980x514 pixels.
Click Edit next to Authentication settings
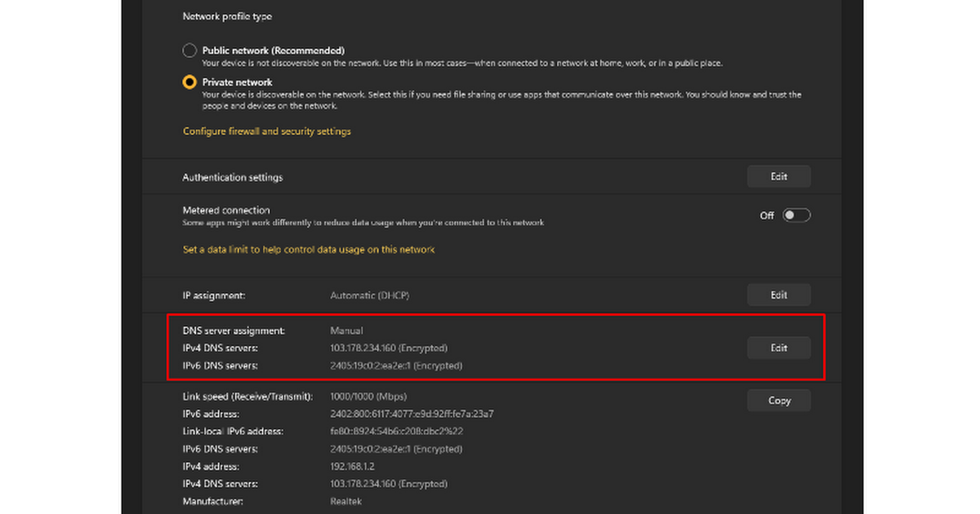[x=778, y=177]
